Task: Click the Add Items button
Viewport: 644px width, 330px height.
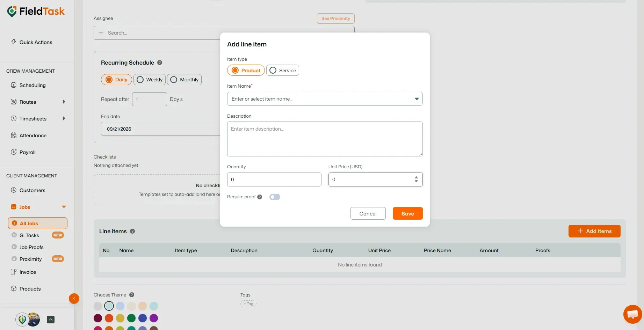Action: [594, 231]
